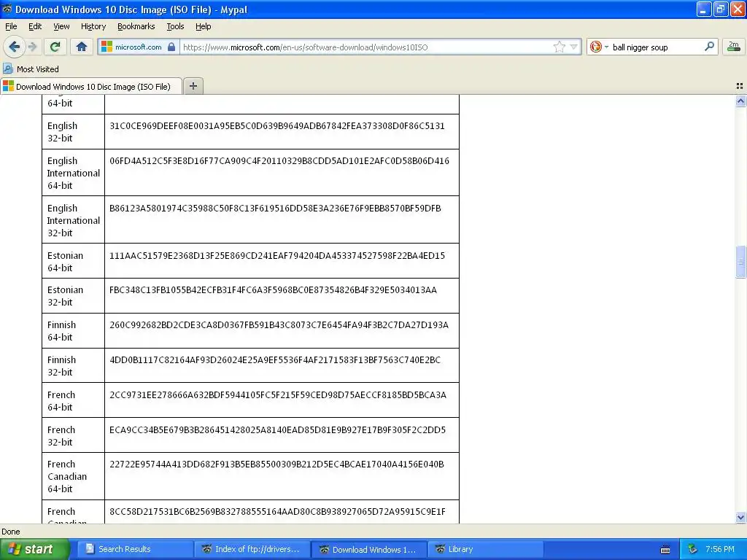Click into the URL address field
This screenshot has height=560, width=747.
coord(366,47)
